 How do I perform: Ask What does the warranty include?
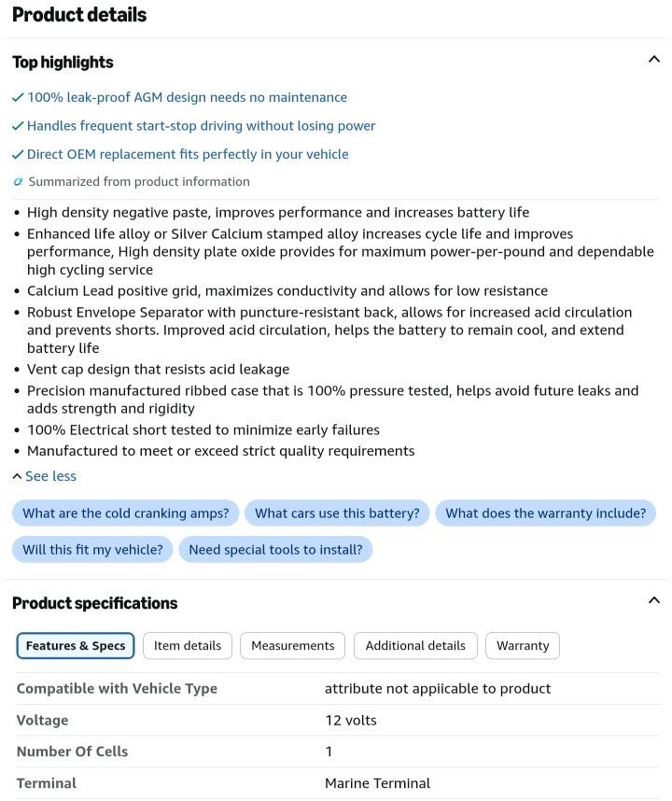pyautogui.click(x=545, y=513)
